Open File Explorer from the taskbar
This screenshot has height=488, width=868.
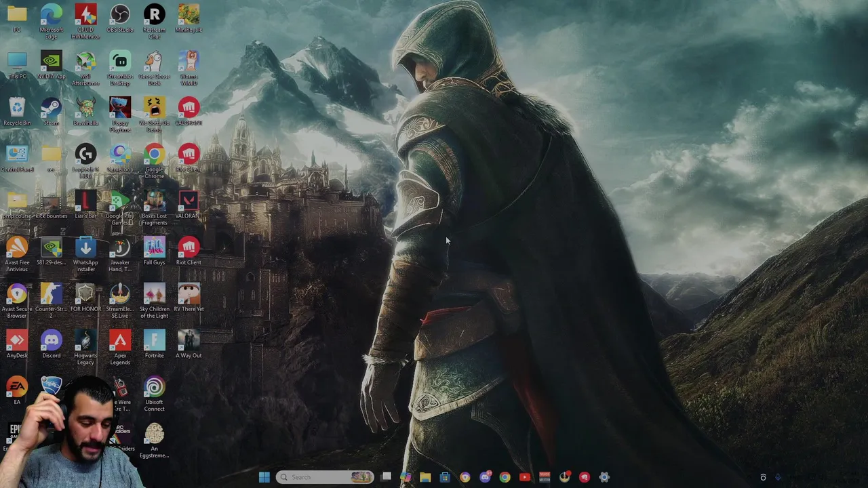425,477
